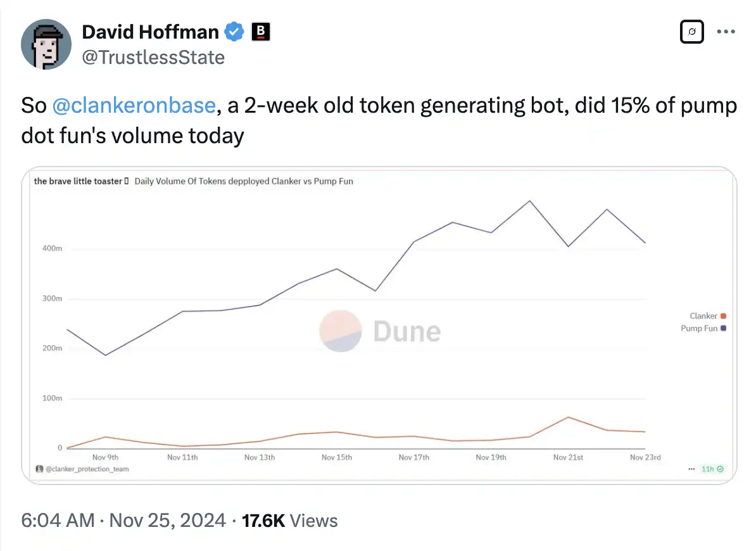The image size is (756, 551).
Task: Click the David Hoffman display name
Action: pos(151,32)
